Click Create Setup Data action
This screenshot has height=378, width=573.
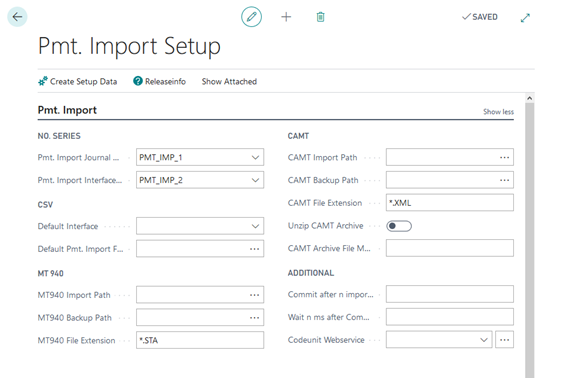pos(78,81)
